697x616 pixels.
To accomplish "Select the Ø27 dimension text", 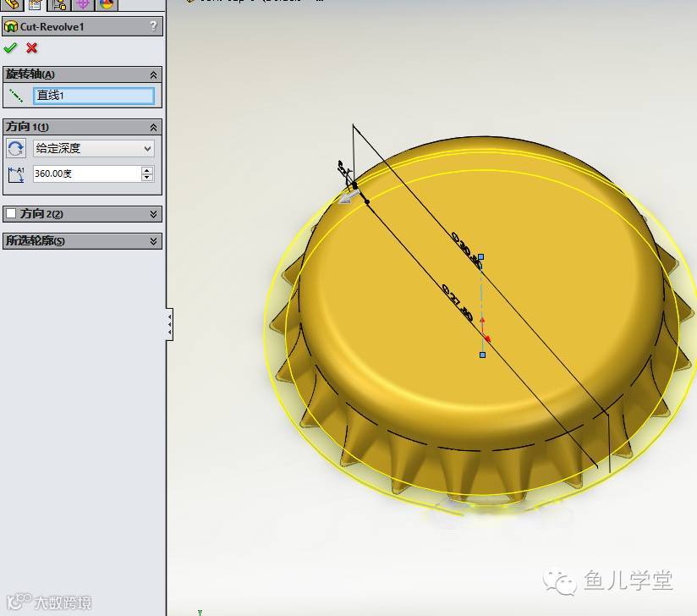I will coord(458,302).
